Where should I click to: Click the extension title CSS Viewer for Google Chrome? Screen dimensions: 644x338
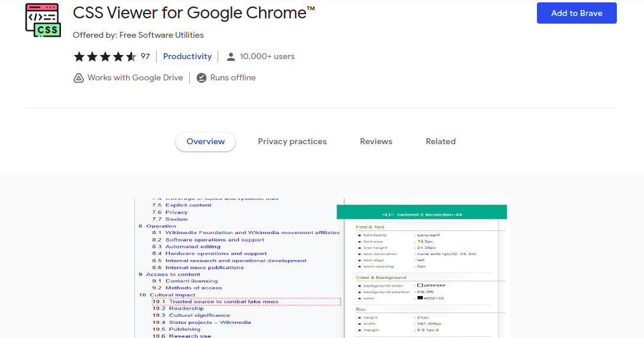click(193, 13)
